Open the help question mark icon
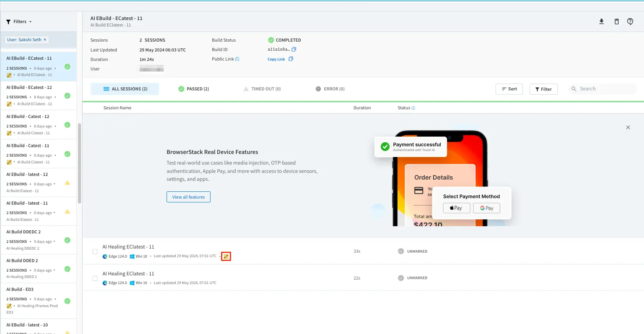Image resolution: width=644 pixels, height=334 pixels. (630, 22)
